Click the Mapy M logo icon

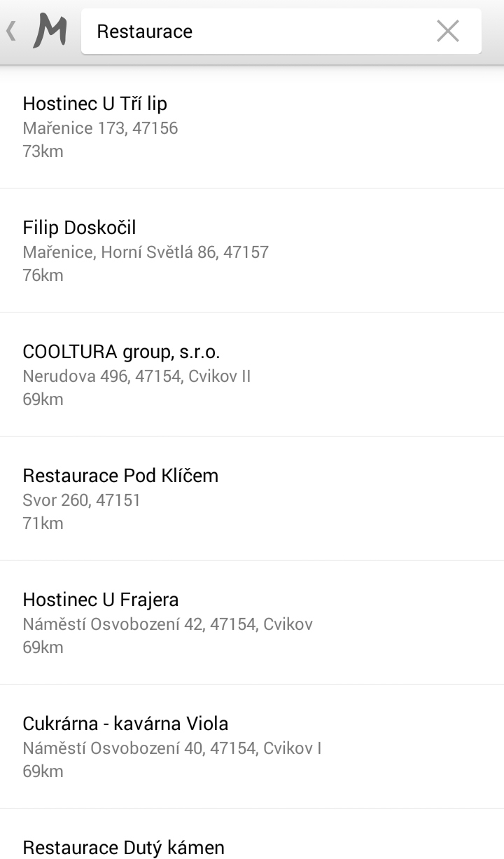(50, 32)
